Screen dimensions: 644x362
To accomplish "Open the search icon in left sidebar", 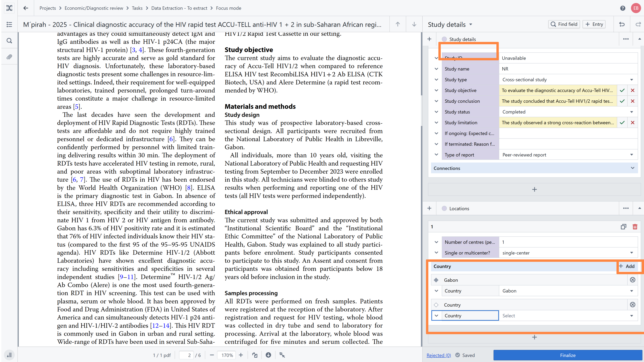I will coord(9,40).
